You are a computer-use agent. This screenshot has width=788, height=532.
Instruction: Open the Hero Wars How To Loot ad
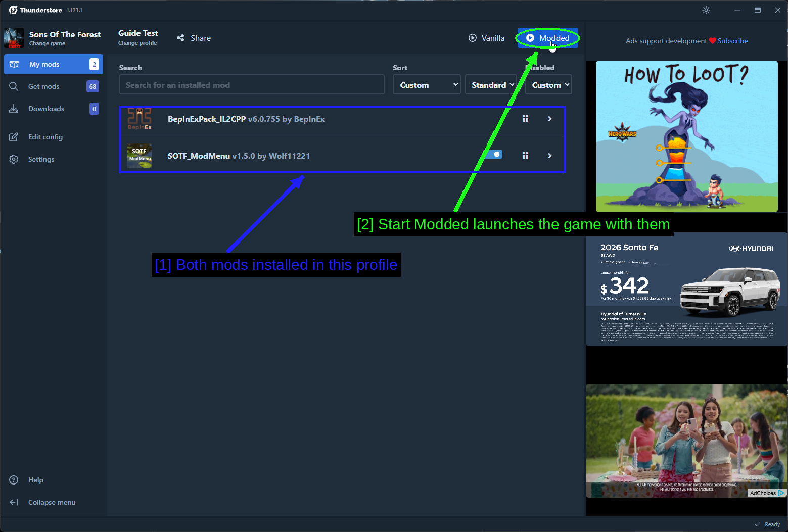tap(687, 136)
